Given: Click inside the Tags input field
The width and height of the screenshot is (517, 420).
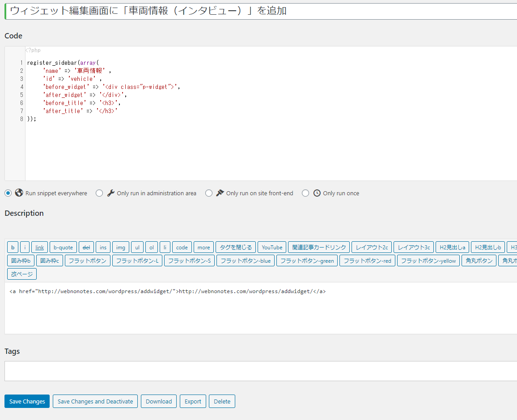Looking at the screenshot, I should pyautogui.click(x=261, y=371).
